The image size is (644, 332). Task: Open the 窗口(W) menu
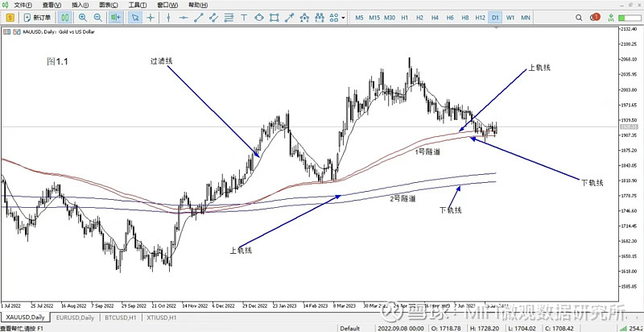pos(167,6)
